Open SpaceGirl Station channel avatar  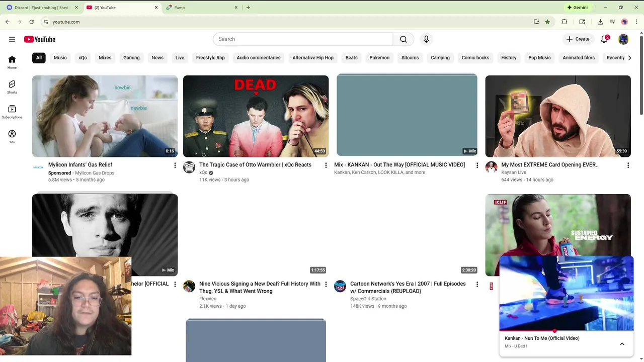340,286
